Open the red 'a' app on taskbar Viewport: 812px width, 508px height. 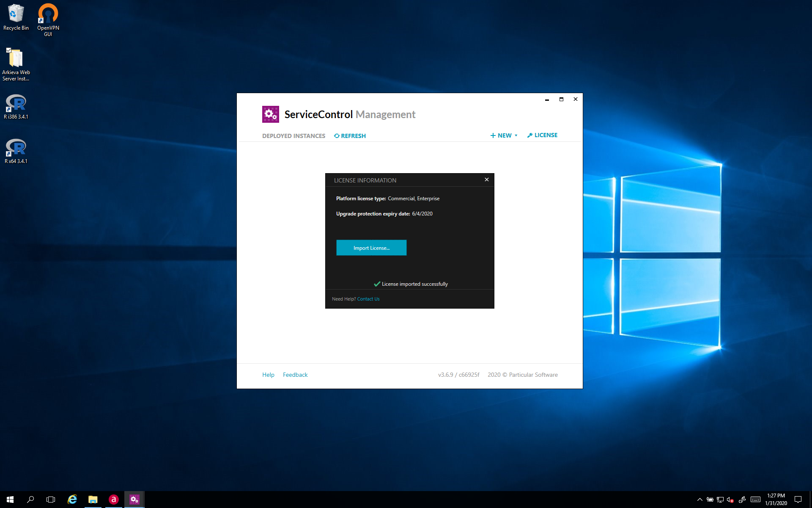coord(114,500)
